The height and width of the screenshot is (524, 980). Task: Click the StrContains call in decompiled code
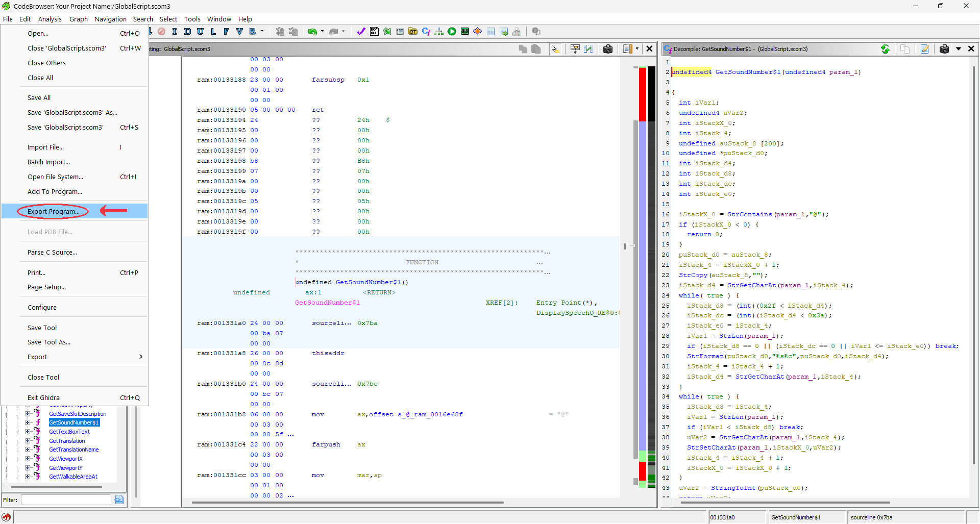tap(749, 214)
